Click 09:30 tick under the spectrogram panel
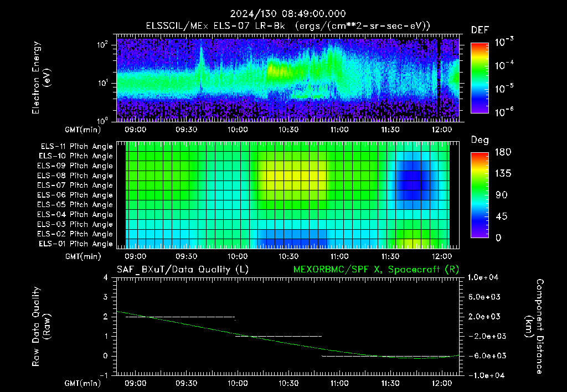Viewport: 567px width, 392px height. click(x=186, y=130)
